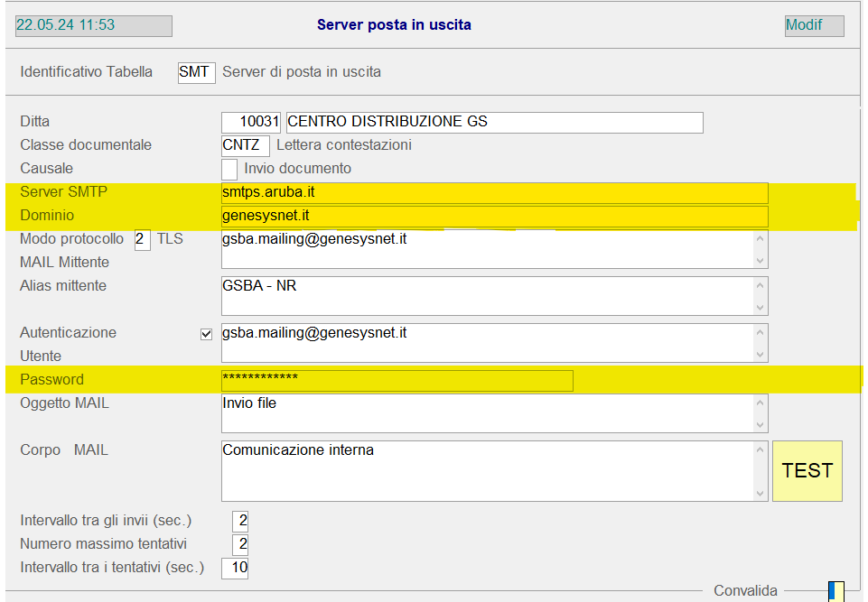Click the Dominio field with genesysnet.it
This screenshot has width=868, height=602.
click(x=494, y=217)
